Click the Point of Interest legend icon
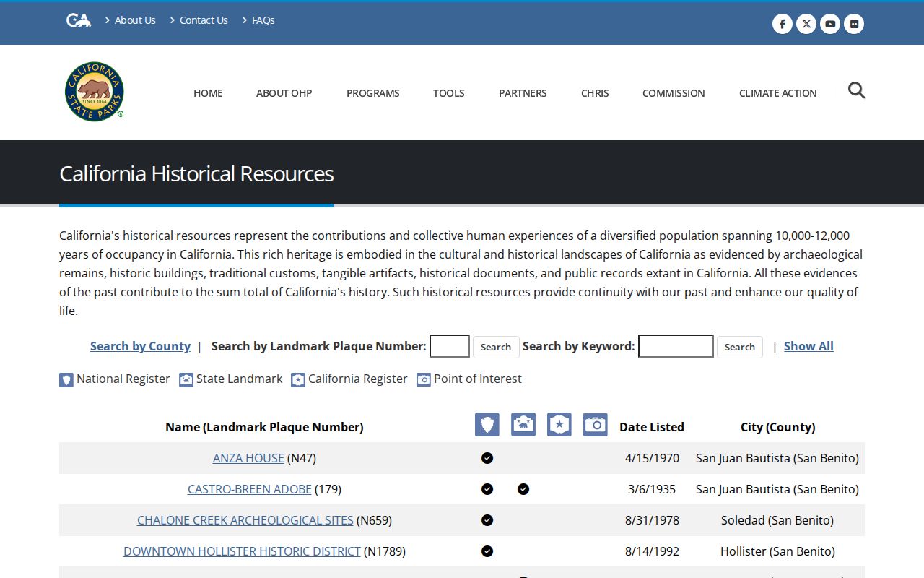The image size is (924, 578). (424, 379)
